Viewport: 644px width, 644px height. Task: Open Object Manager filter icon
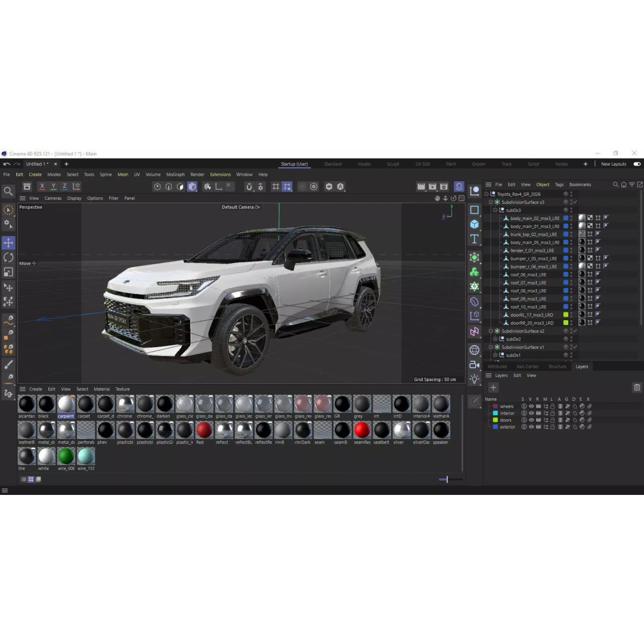[x=632, y=184]
